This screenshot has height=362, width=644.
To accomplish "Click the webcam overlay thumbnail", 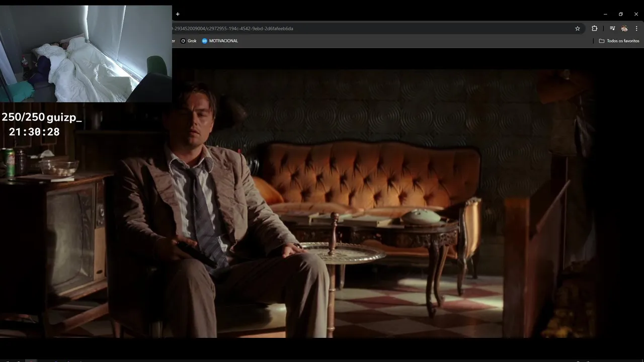I will click(86, 54).
